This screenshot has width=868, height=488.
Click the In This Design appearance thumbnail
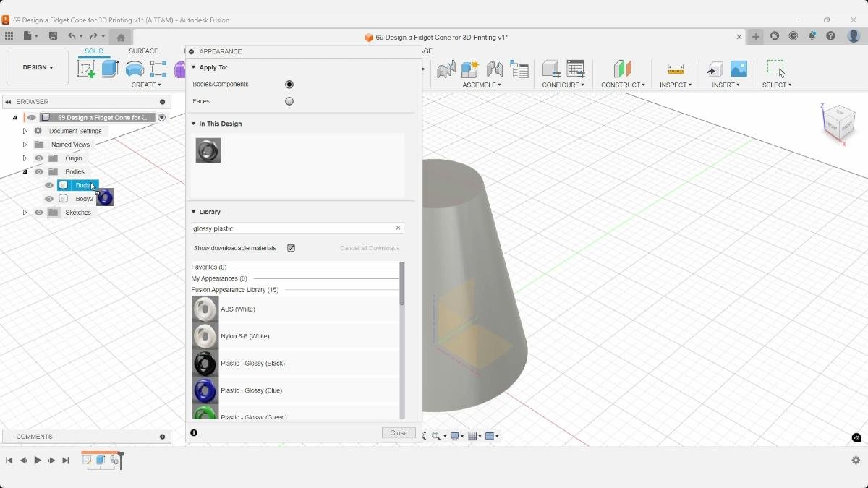(208, 150)
